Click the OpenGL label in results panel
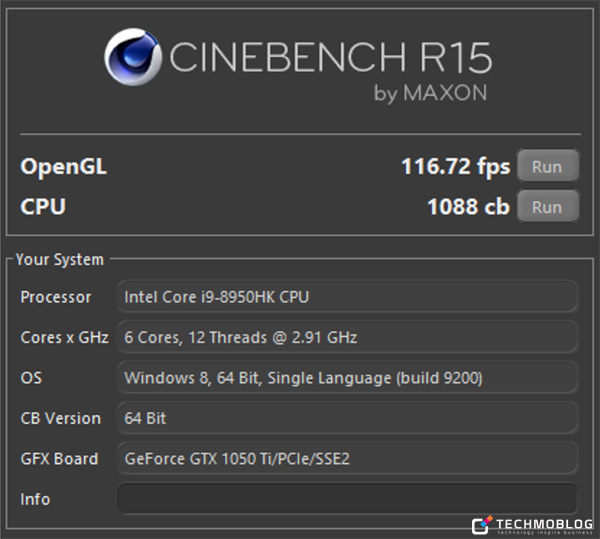This screenshot has height=539, width=600. (x=63, y=167)
